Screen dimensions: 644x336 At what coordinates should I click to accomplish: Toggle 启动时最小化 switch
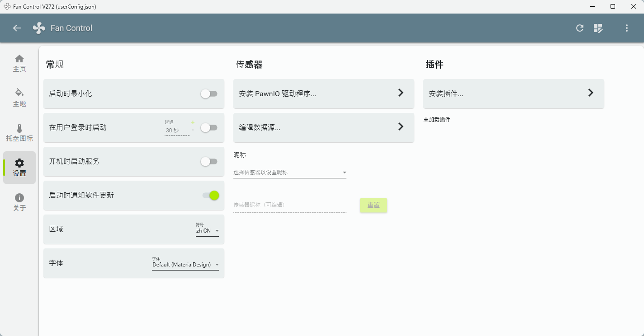click(x=209, y=93)
